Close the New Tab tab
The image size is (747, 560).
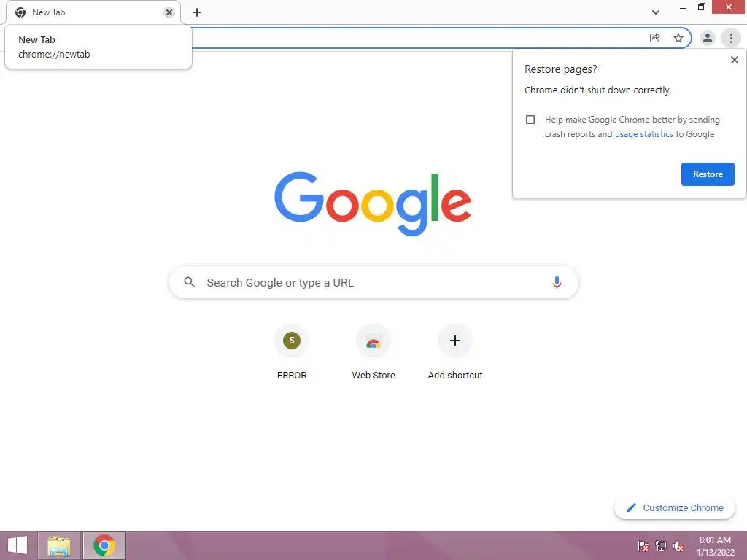(x=169, y=12)
